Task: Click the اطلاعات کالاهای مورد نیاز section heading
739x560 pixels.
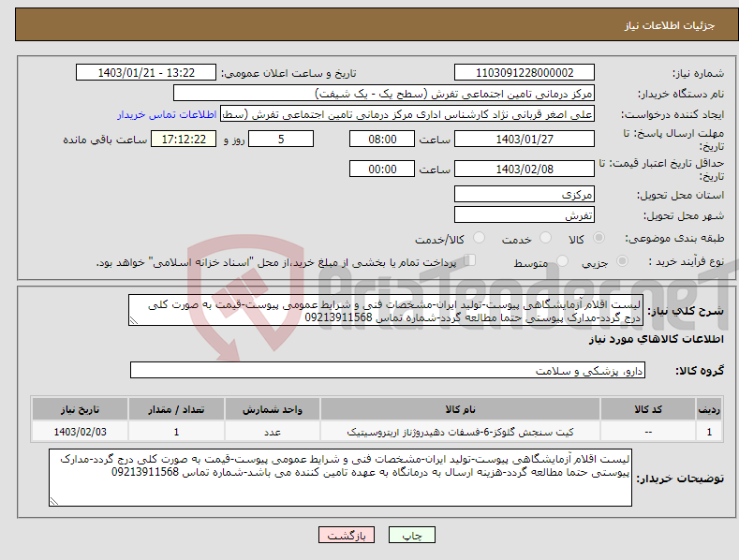Action: 656,339
